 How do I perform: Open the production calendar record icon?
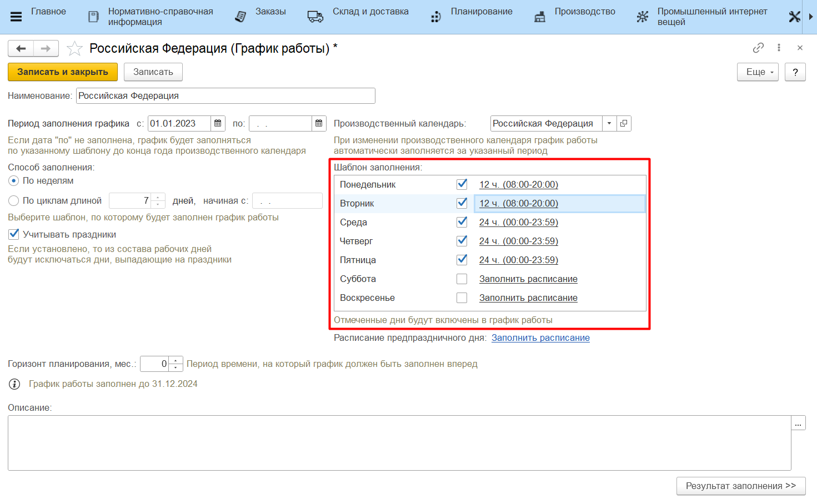pyautogui.click(x=624, y=123)
